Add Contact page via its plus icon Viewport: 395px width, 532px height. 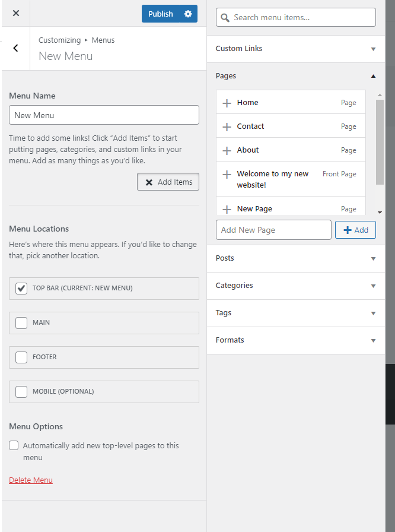coord(227,126)
